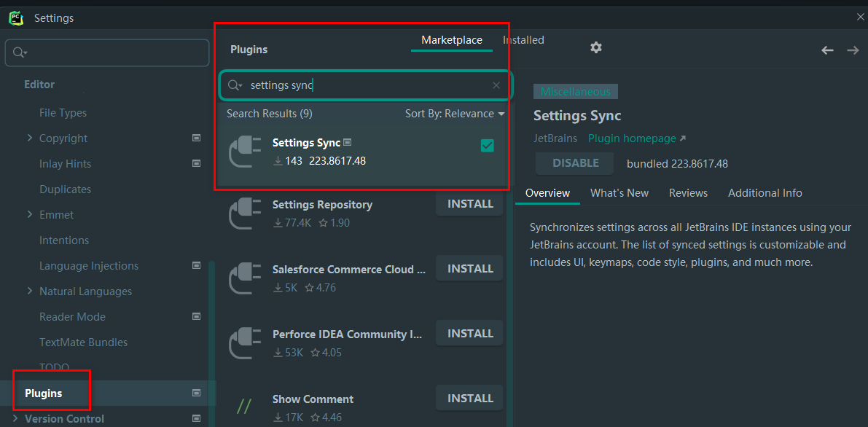Expand the Emmet settings node

click(x=30, y=214)
